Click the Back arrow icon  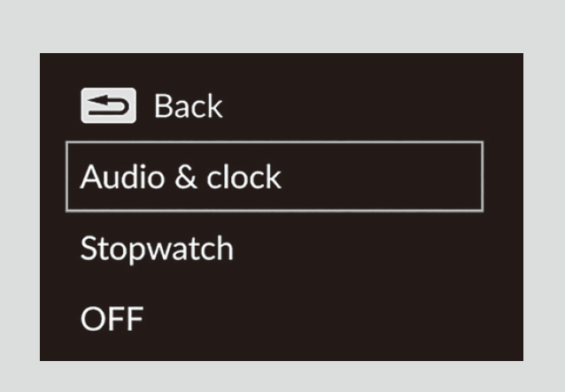coord(108,106)
